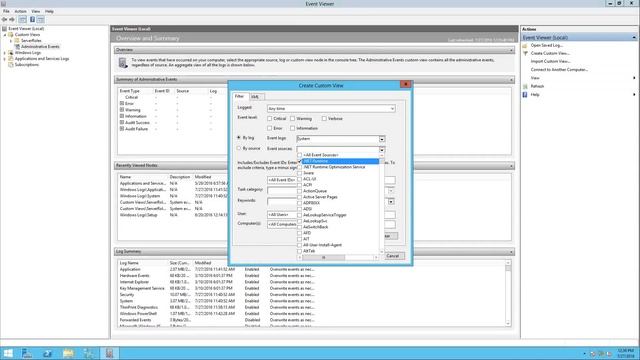Close the Create Custom View dialog
640x360 pixels.
(x=405, y=84)
